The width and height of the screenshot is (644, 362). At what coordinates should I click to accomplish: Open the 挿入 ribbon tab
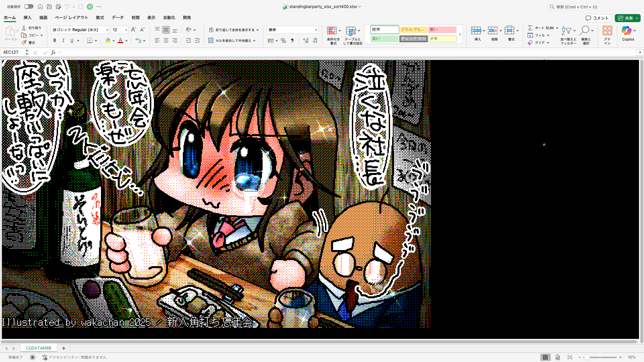[27, 17]
